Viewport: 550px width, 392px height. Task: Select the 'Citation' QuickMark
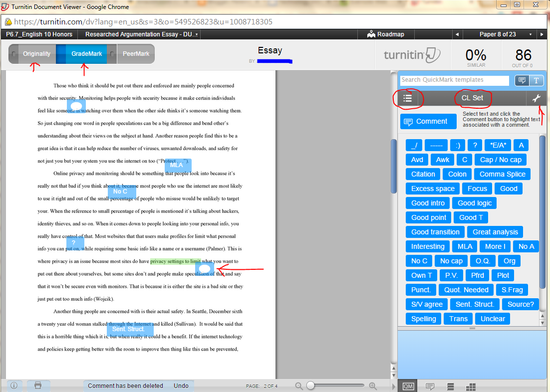coord(423,174)
